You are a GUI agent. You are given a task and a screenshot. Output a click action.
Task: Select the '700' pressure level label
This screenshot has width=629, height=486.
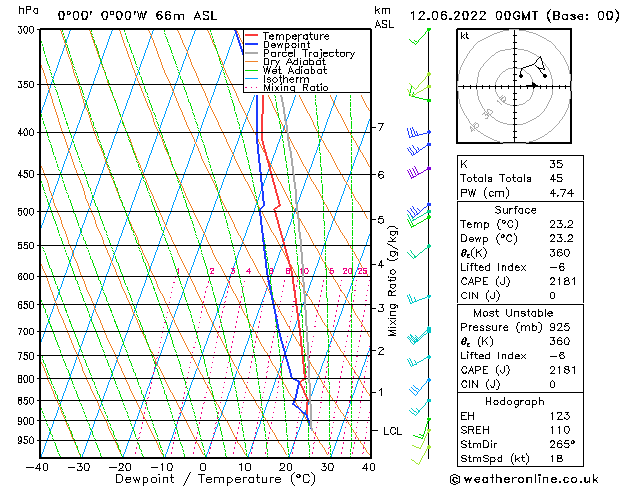click(x=28, y=332)
